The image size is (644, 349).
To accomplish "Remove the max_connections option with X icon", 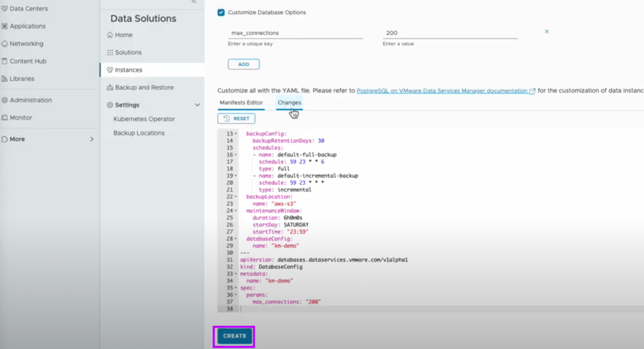I will pos(547,31).
